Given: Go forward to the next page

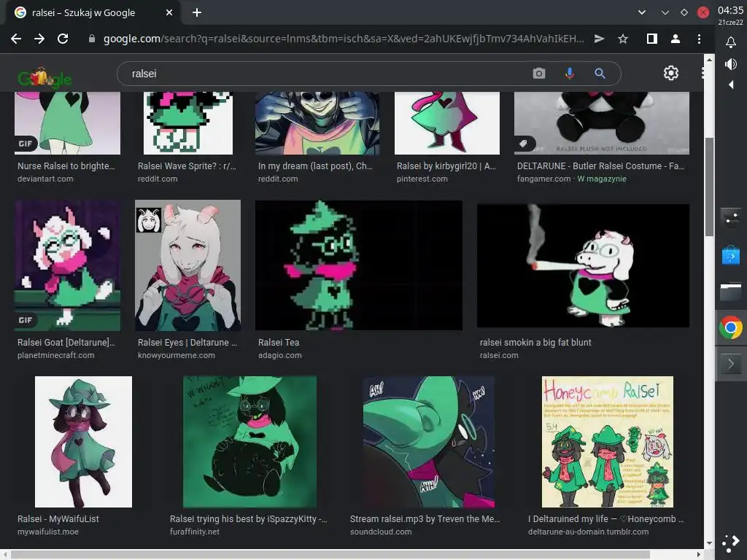Looking at the screenshot, I should 39,39.
